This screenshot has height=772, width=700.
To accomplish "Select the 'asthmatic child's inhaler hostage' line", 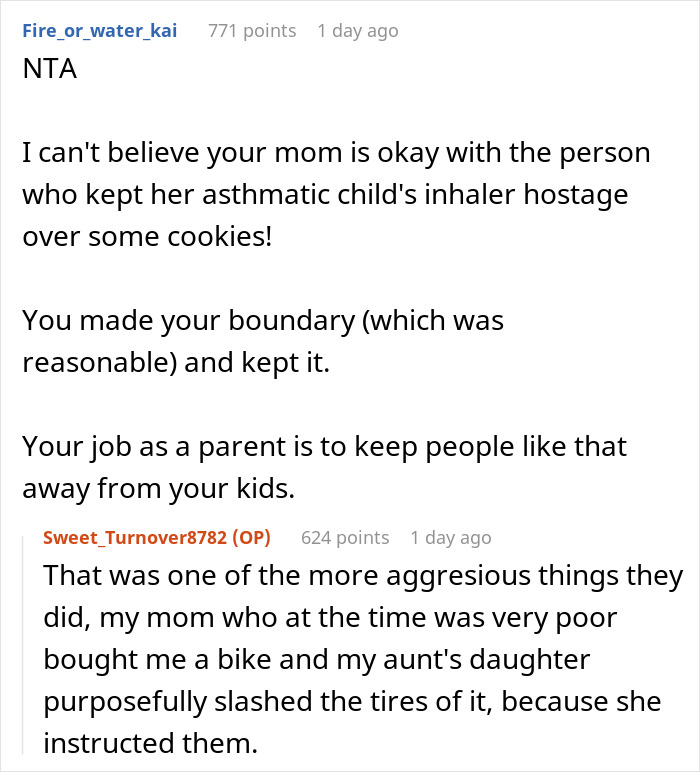I will pos(325,194).
